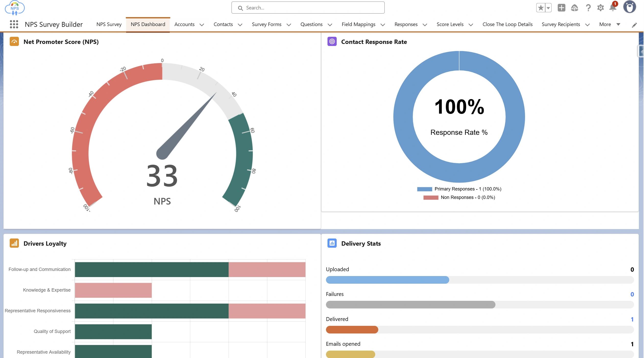Image resolution: width=644 pixels, height=358 pixels.
Task: Click the Failures progress bar
Action: pyautogui.click(x=480, y=305)
